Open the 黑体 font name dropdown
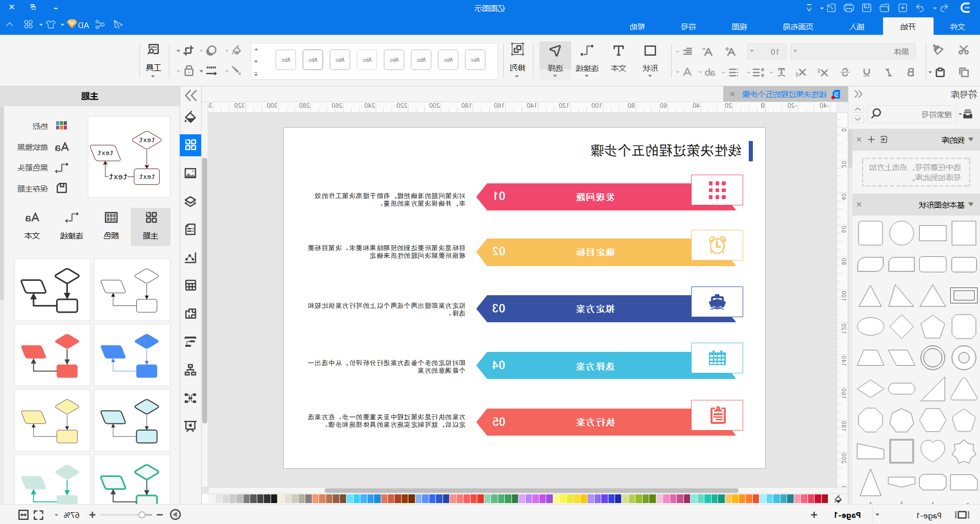Viewport: 980px width, 524px height. [795, 51]
